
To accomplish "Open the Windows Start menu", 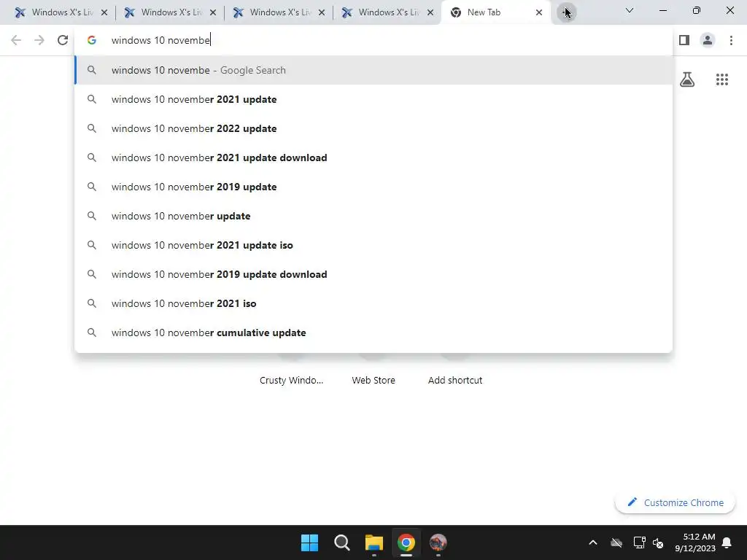I will point(309,542).
